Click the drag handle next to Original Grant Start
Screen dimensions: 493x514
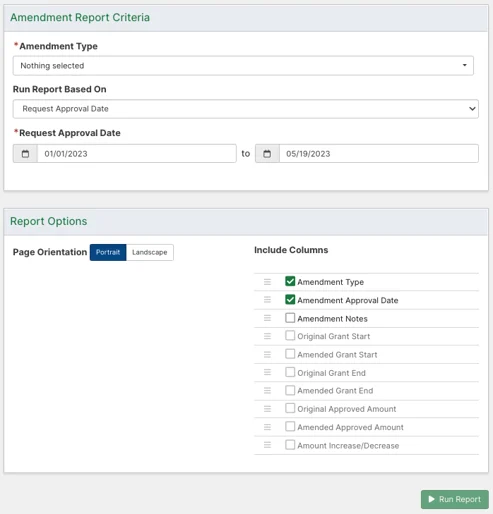pos(267,336)
